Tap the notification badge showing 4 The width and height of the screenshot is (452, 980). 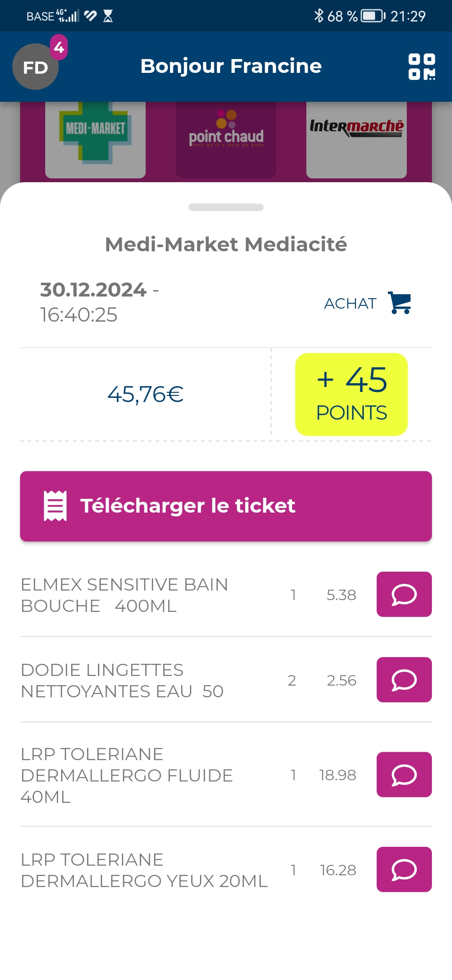[x=59, y=47]
